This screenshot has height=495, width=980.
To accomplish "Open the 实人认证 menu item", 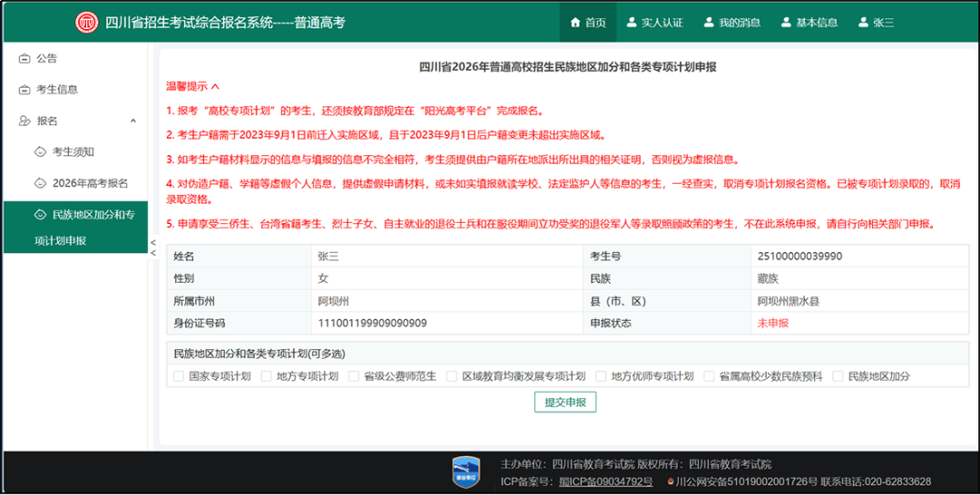I will click(x=655, y=23).
